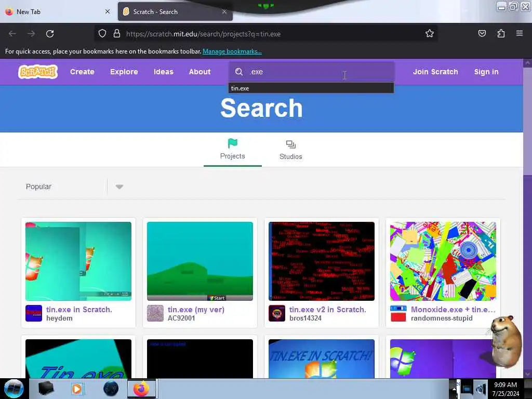The height and width of the screenshot is (399, 532).
Task: Close the New Tab tab
Action: (108, 11)
